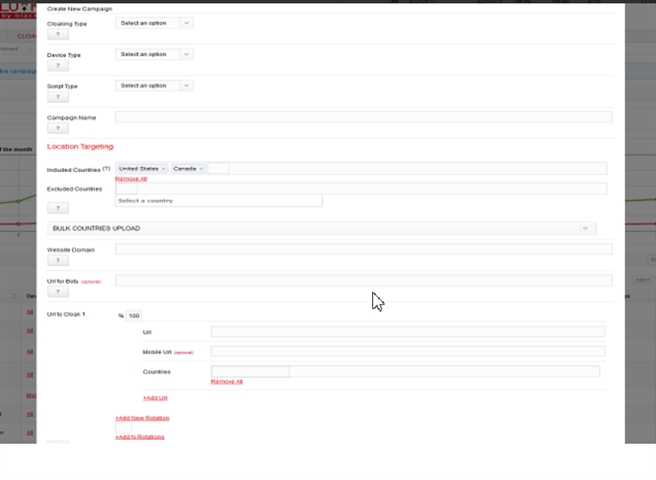The width and height of the screenshot is (656, 480).
Task: Open help for Script Type
Action: coord(58,97)
